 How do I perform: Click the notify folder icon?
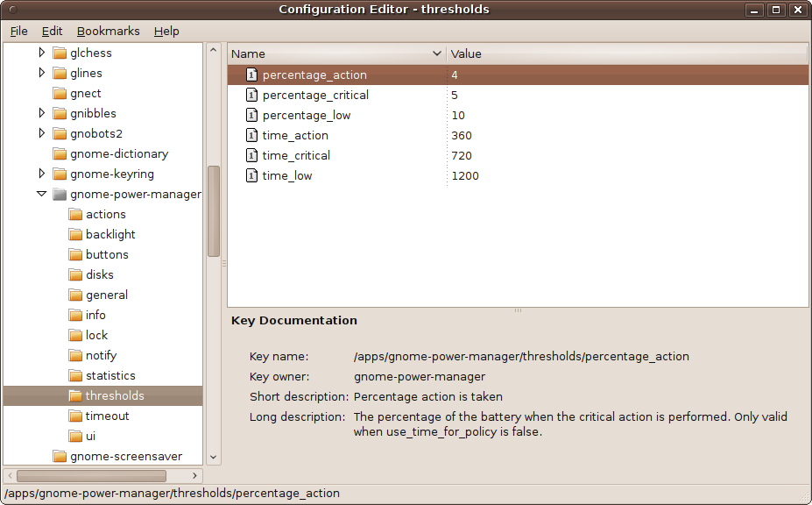click(75, 356)
